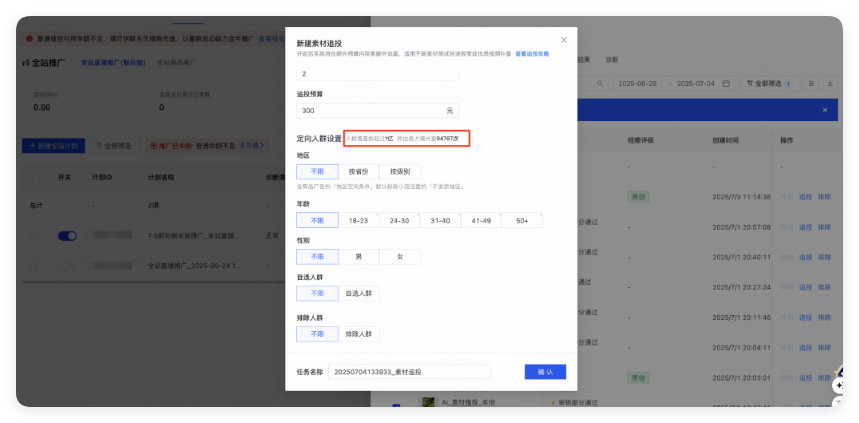Choose the 31-40 age group
859x423 pixels.
440,220
